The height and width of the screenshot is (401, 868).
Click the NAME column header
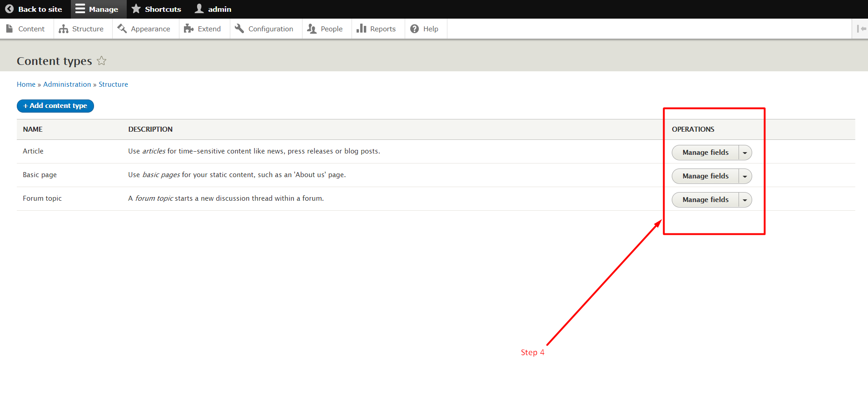click(33, 129)
